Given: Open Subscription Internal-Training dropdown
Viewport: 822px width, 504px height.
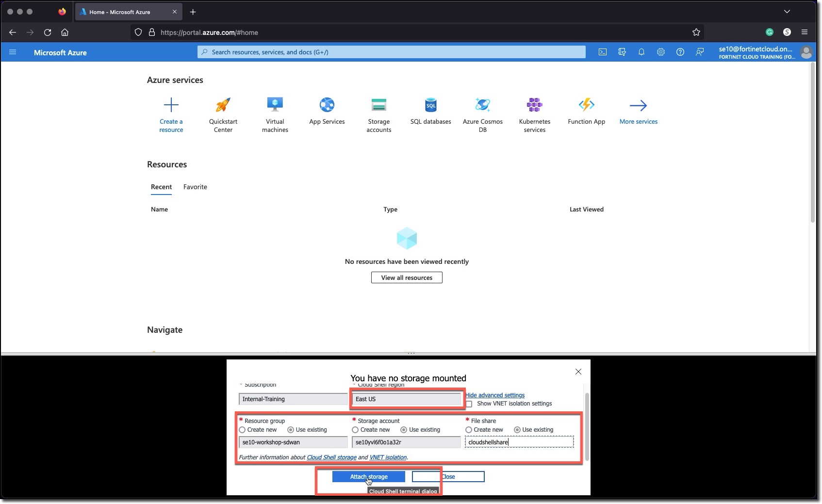Looking at the screenshot, I should click(293, 399).
